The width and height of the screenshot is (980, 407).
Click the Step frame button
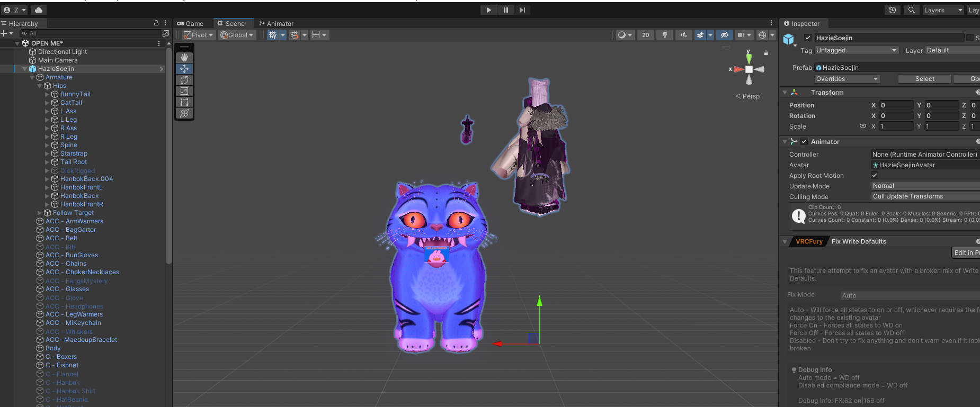[x=522, y=10]
